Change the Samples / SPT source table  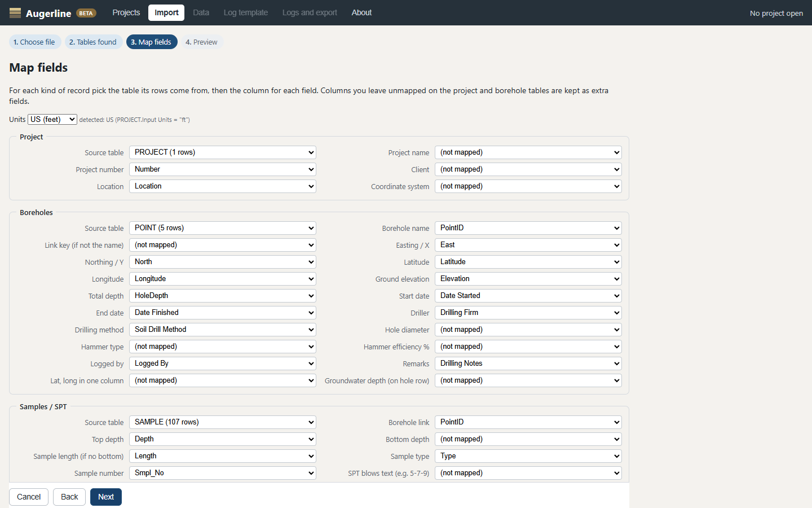pyautogui.click(x=223, y=422)
